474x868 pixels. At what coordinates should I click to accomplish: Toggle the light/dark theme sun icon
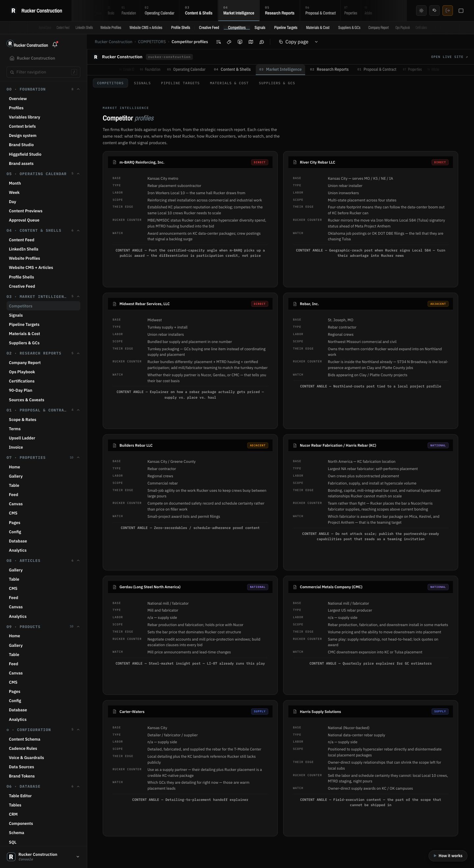[421, 11]
